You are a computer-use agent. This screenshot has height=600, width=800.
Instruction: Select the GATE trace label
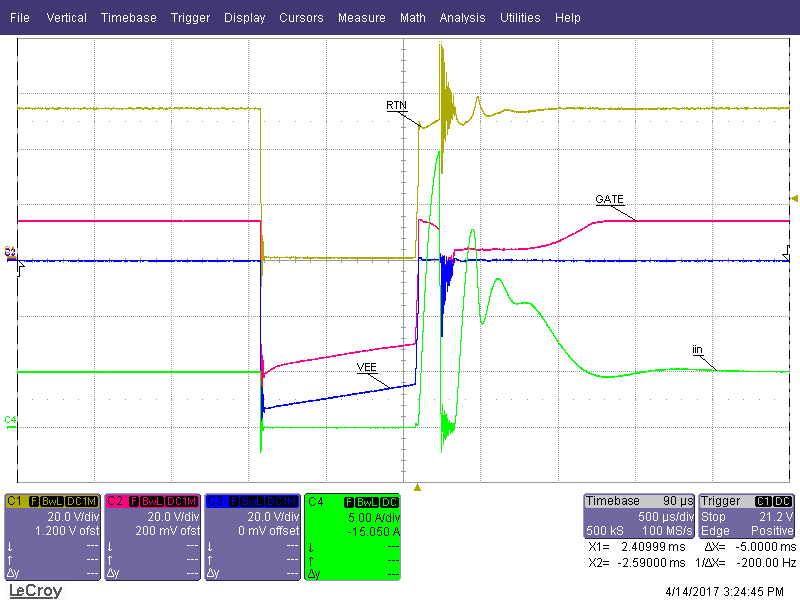pyautogui.click(x=609, y=199)
